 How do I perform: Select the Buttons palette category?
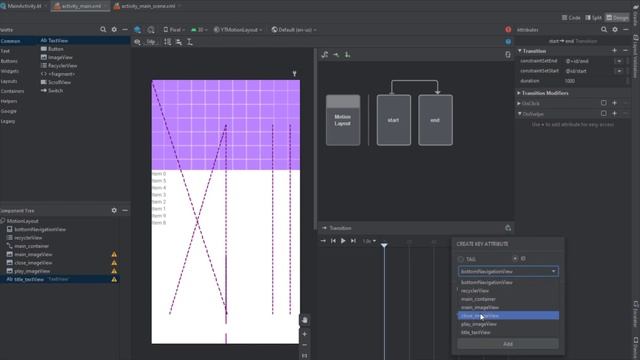click(x=9, y=61)
